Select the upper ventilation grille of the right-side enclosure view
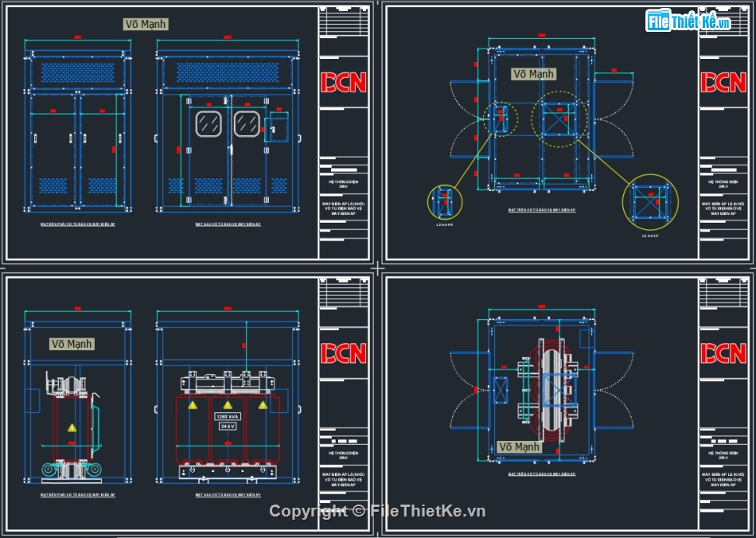 click(78, 72)
